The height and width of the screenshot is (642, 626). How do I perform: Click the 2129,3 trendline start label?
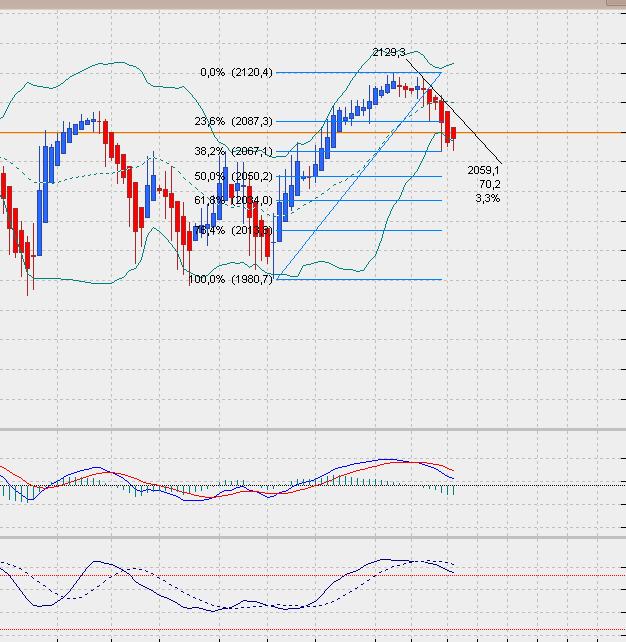(388, 52)
